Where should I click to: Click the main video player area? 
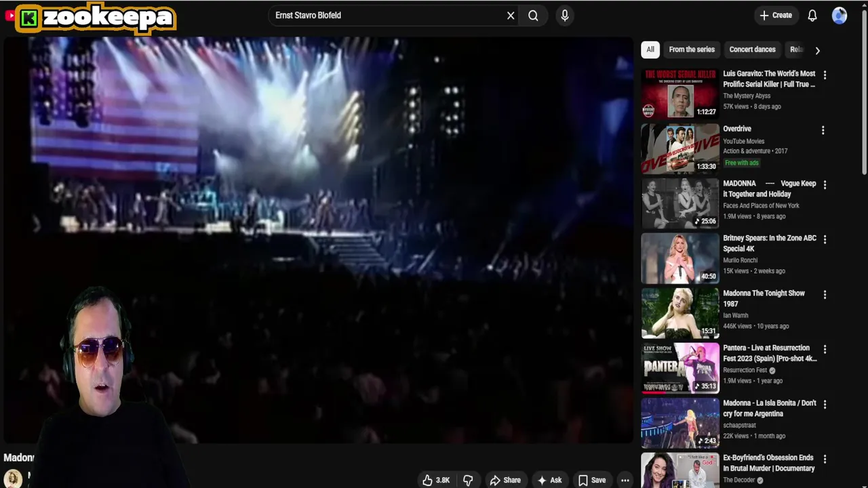pyautogui.click(x=318, y=240)
